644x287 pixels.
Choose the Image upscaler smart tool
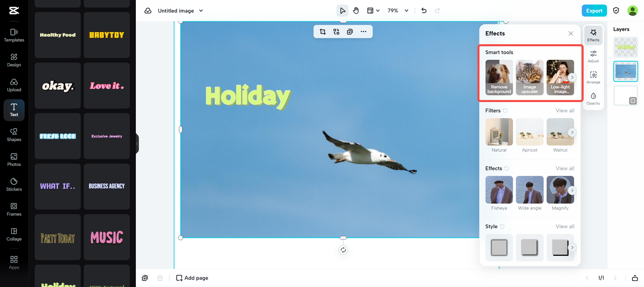pos(530,77)
